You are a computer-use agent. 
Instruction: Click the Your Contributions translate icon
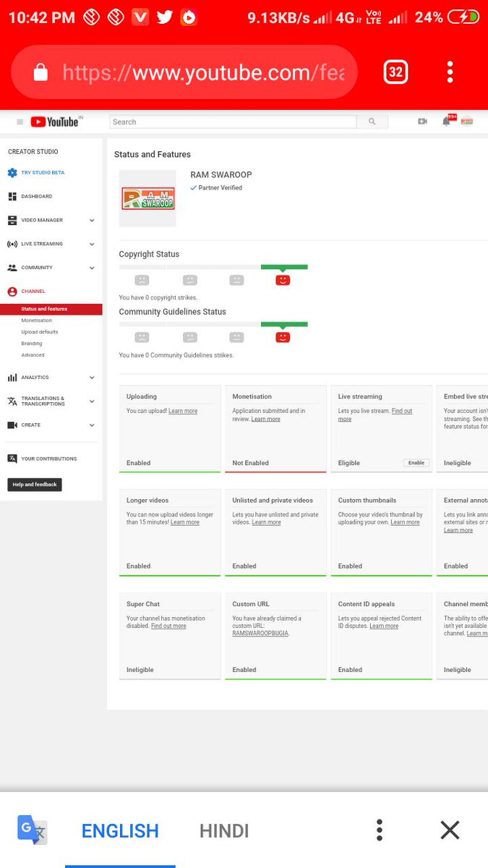tap(12, 459)
